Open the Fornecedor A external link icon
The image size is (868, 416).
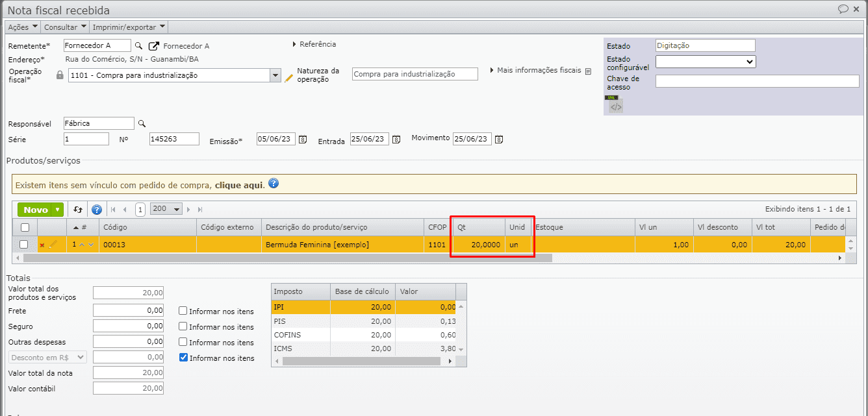click(x=154, y=46)
